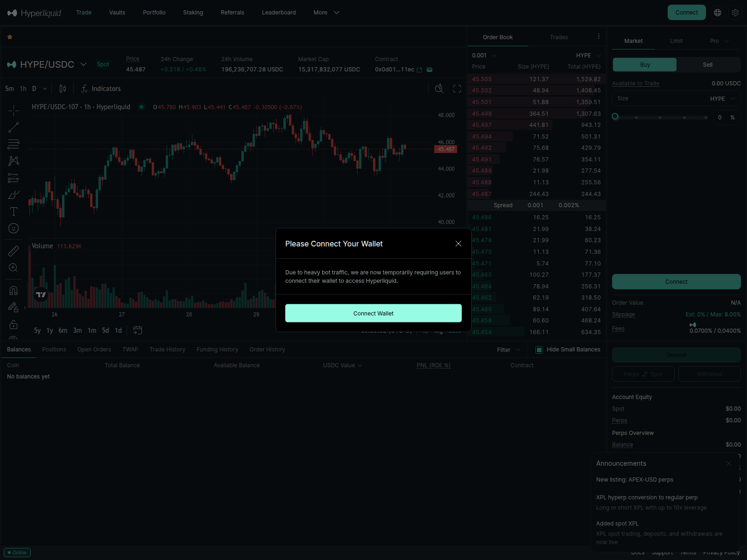This screenshot has height=560, width=747.
Task: Switch chart interval to 1h
Action: pyautogui.click(x=23, y=89)
